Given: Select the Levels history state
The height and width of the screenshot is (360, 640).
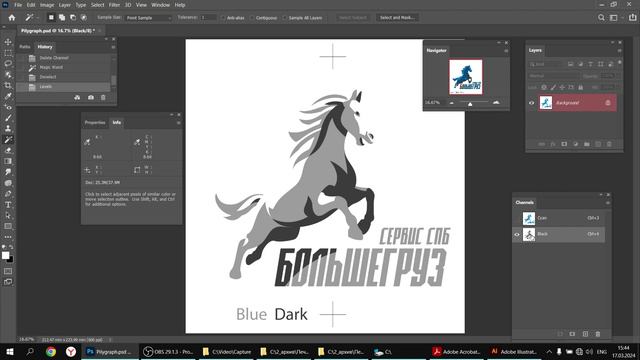Looking at the screenshot, I should pos(64,87).
